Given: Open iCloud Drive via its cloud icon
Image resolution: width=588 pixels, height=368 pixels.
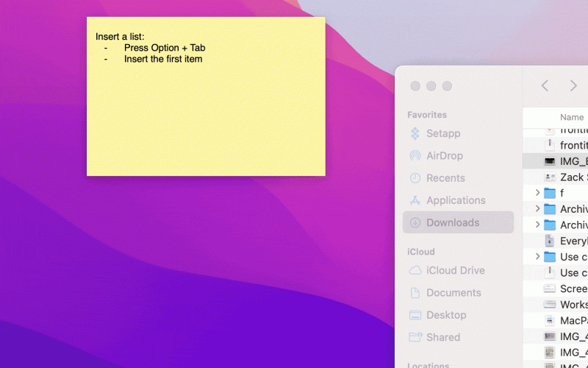Looking at the screenshot, I should coord(415,270).
